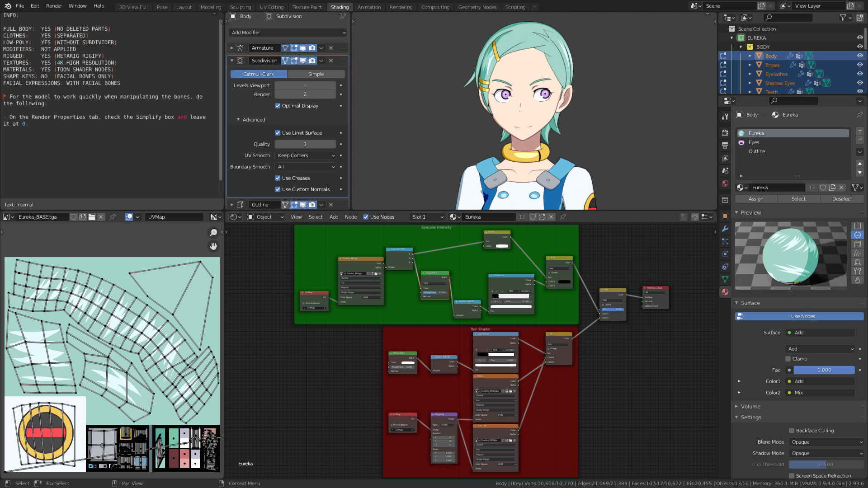868x488 pixels.
Task: Open Shadow Mode Opaque dropdown
Action: pyautogui.click(x=826, y=453)
